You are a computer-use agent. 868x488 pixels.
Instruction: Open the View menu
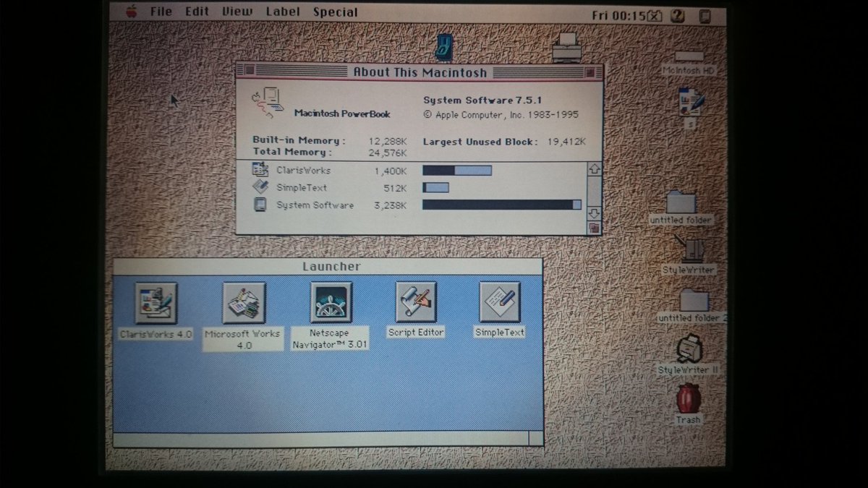coord(237,12)
